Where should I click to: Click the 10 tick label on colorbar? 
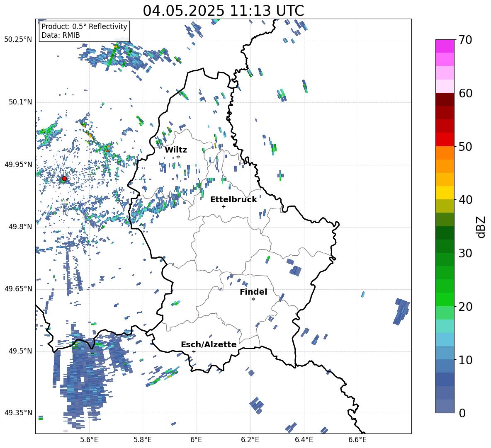[x=465, y=360]
